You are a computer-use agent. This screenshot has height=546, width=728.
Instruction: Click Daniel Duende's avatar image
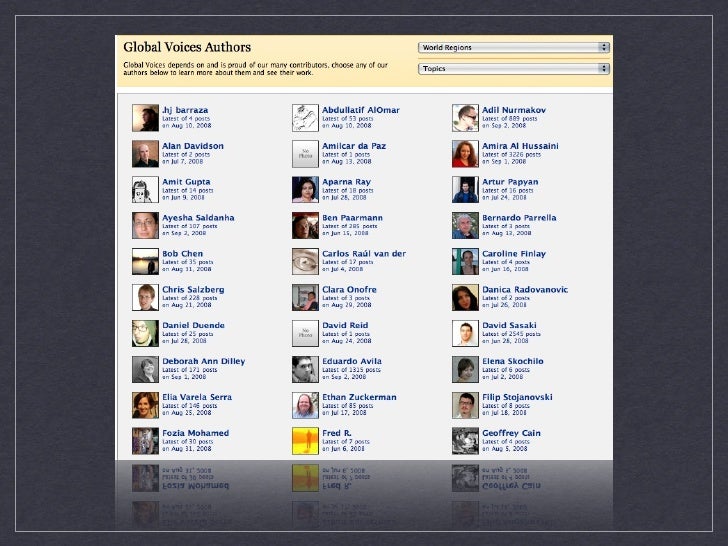point(145,333)
